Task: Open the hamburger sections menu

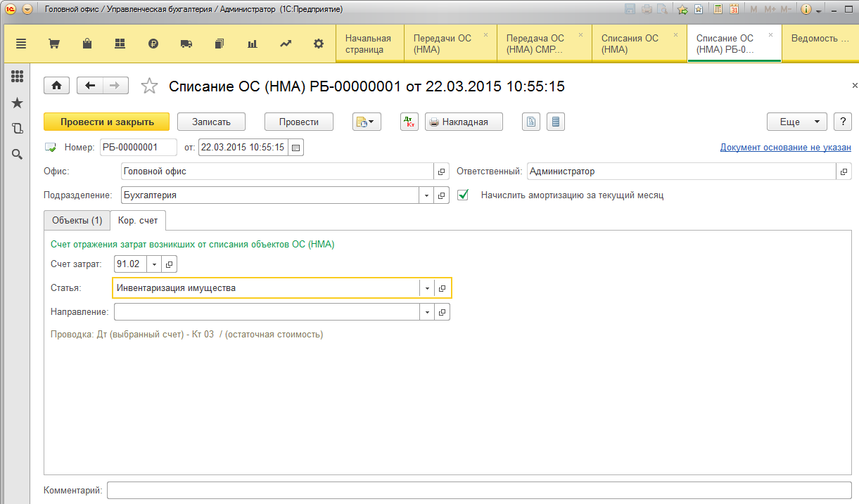Action: tap(20, 44)
